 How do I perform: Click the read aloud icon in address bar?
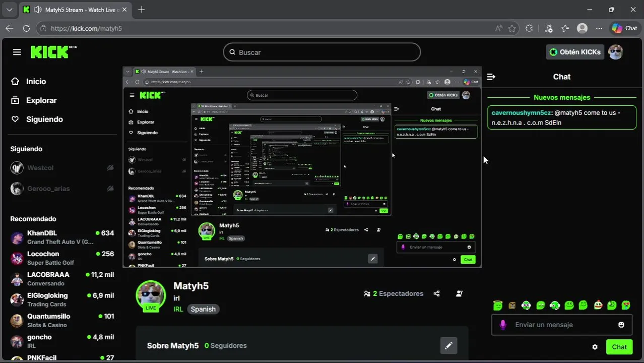499,28
